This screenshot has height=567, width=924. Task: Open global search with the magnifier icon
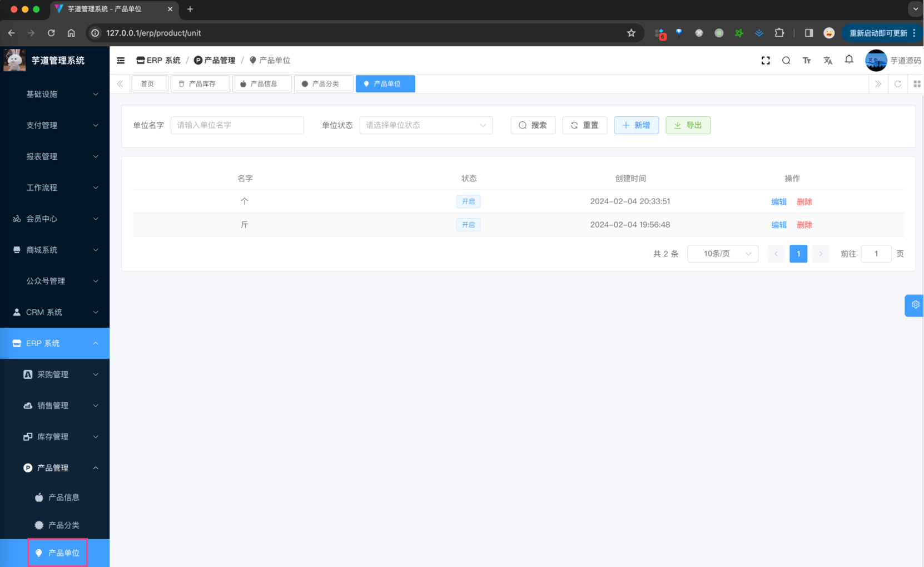pos(786,60)
